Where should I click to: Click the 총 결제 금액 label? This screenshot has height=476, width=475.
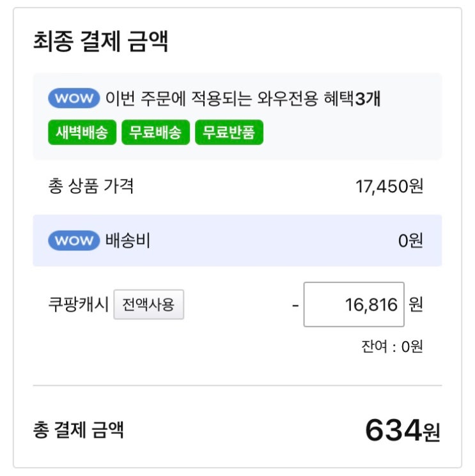tap(78, 429)
